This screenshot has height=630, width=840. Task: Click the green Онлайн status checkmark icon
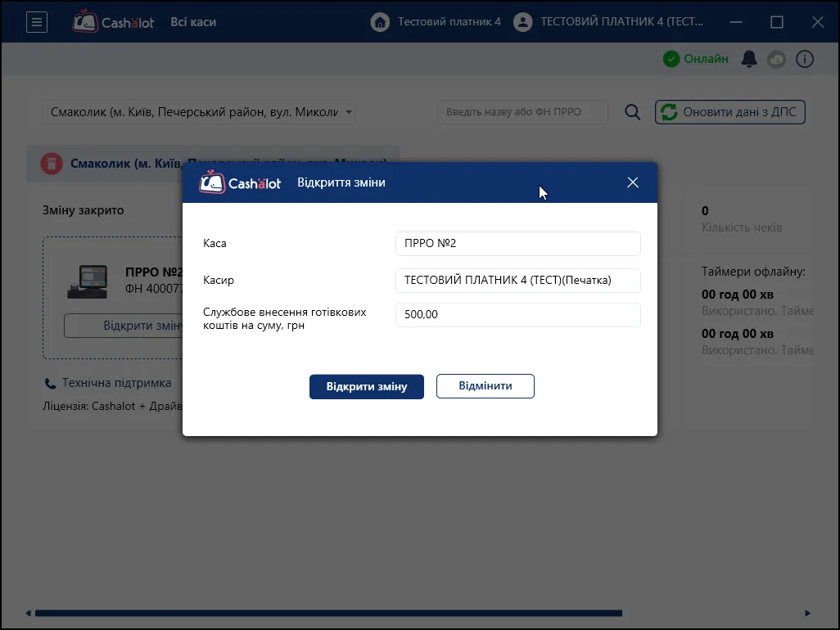[x=671, y=59]
